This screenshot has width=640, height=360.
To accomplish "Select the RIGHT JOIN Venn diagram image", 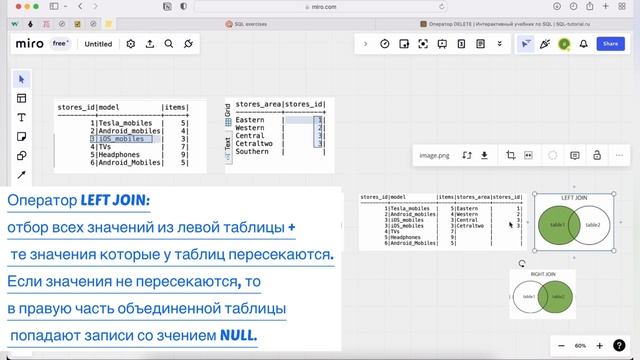I will [543, 294].
